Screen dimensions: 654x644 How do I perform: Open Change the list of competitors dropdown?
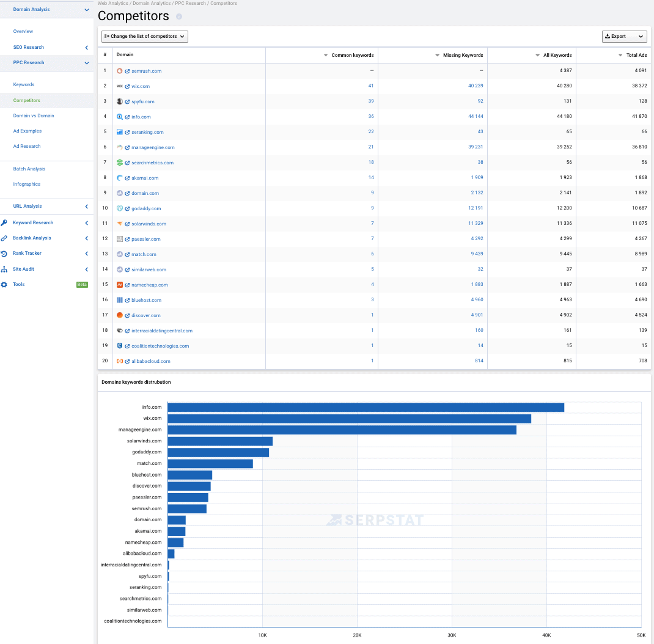145,36
